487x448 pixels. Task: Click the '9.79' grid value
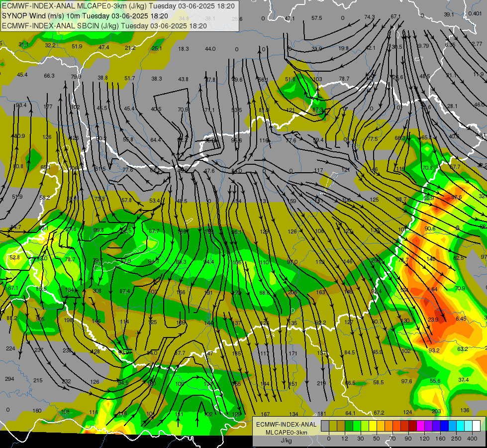pos(423,46)
